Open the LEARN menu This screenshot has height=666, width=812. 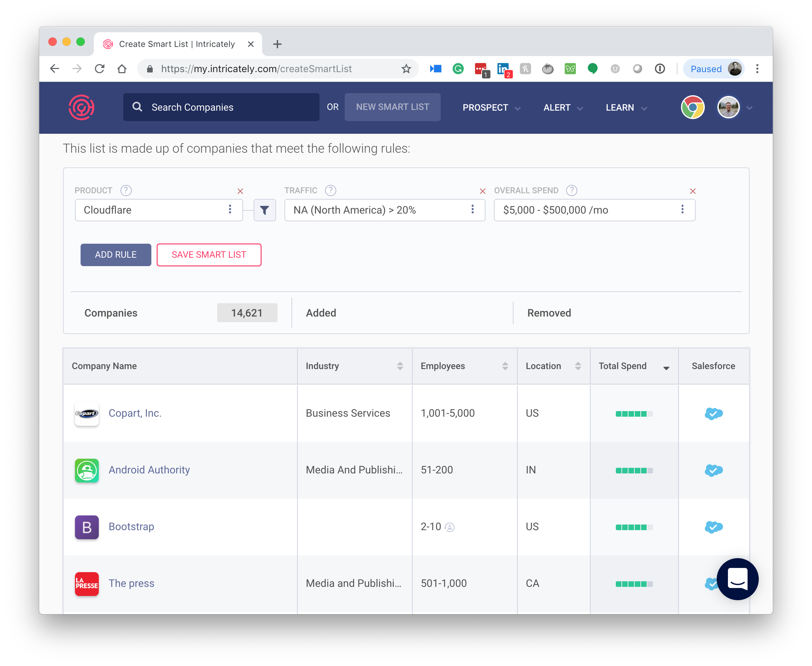(x=626, y=108)
